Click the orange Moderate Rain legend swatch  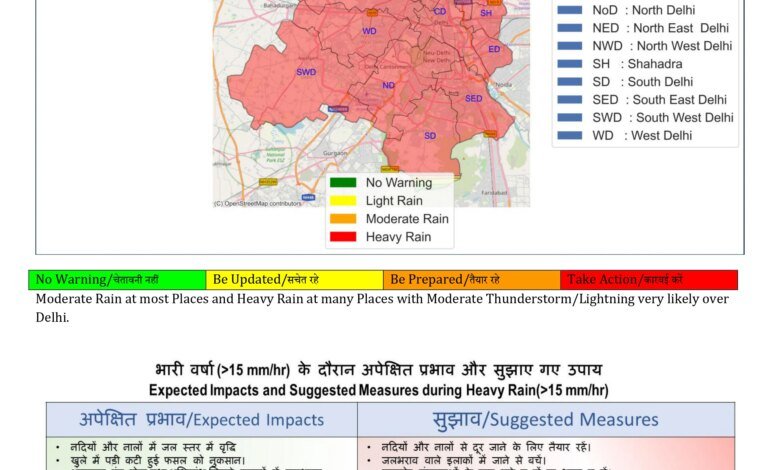[343, 219]
